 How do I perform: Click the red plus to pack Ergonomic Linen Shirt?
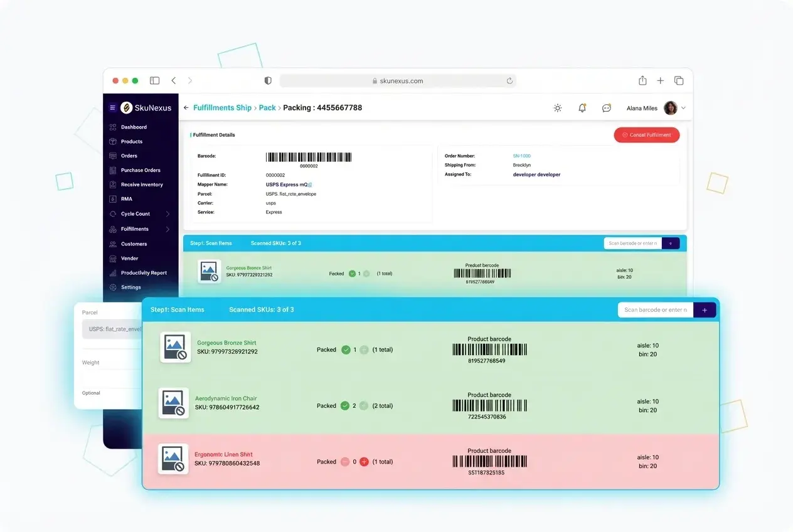click(364, 461)
